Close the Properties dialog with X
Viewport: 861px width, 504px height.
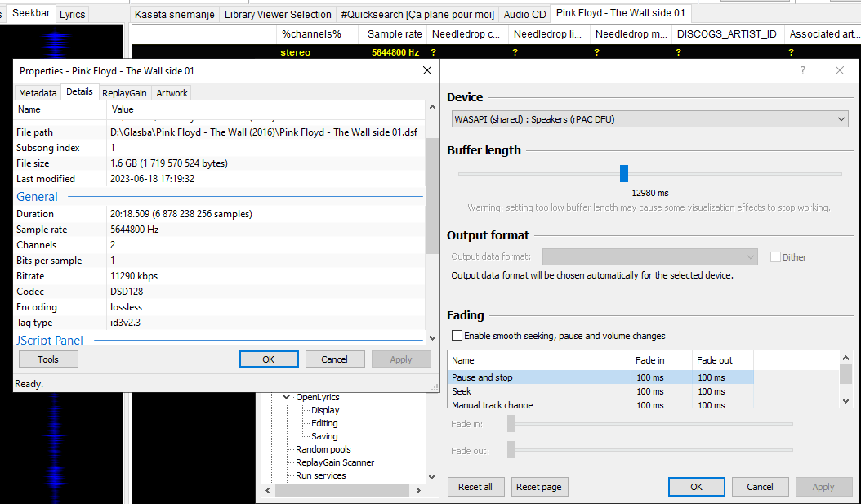[x=426, y=70]
